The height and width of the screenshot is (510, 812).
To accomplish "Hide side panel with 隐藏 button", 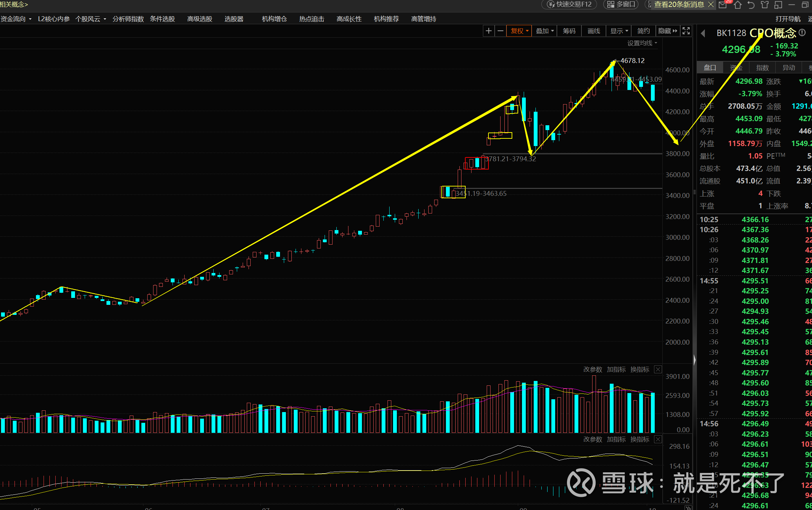I will [x=667, y=31].
